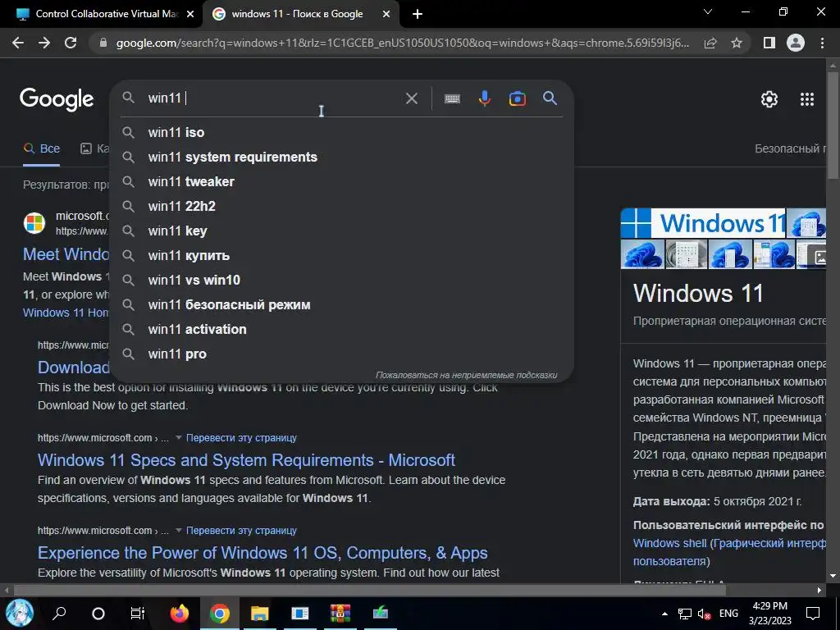The image size is (840, 630).
Task: Translate the Specs and System Requirements page
Action: click(x=241, y=438)
